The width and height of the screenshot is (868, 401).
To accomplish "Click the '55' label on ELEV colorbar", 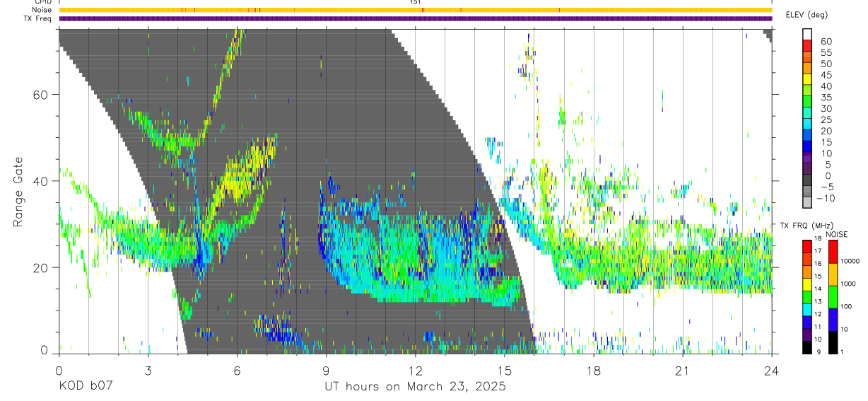I will [x=826, y=52].
